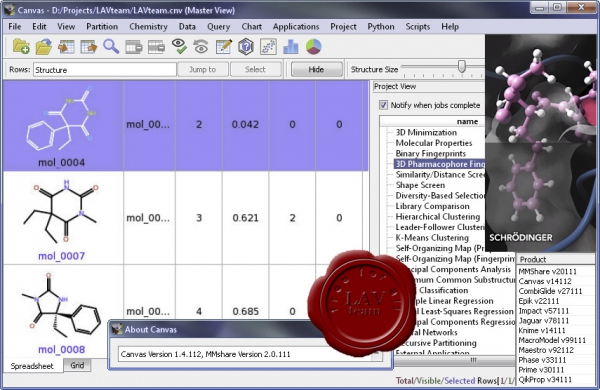Select 3D Minimization in Project View

click(426, 132)
